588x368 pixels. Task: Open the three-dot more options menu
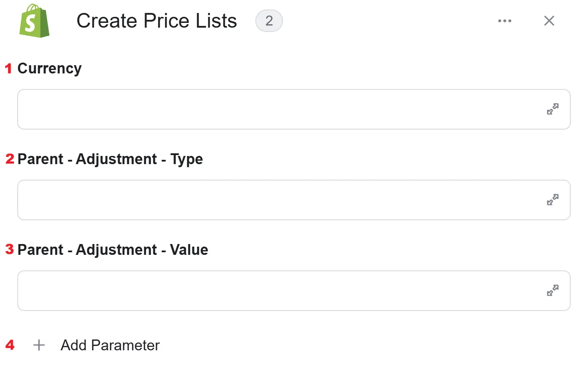pyautogui.click(x=505, y=21)
